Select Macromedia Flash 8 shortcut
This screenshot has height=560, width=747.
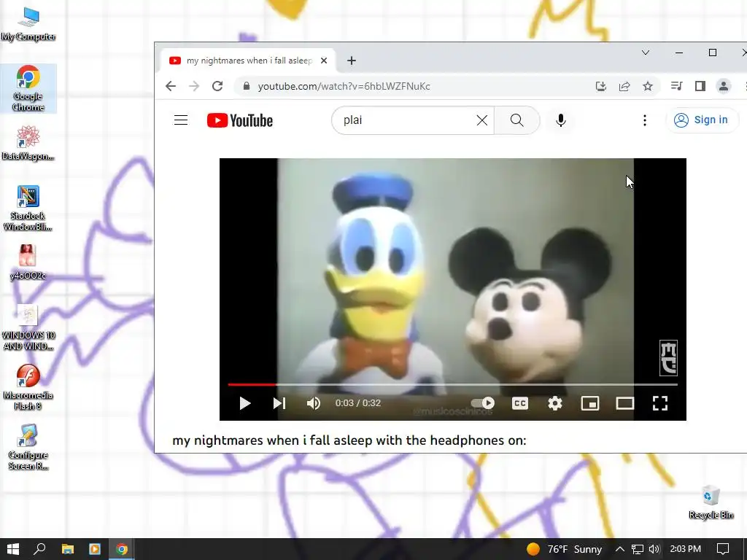coord(28,388)
